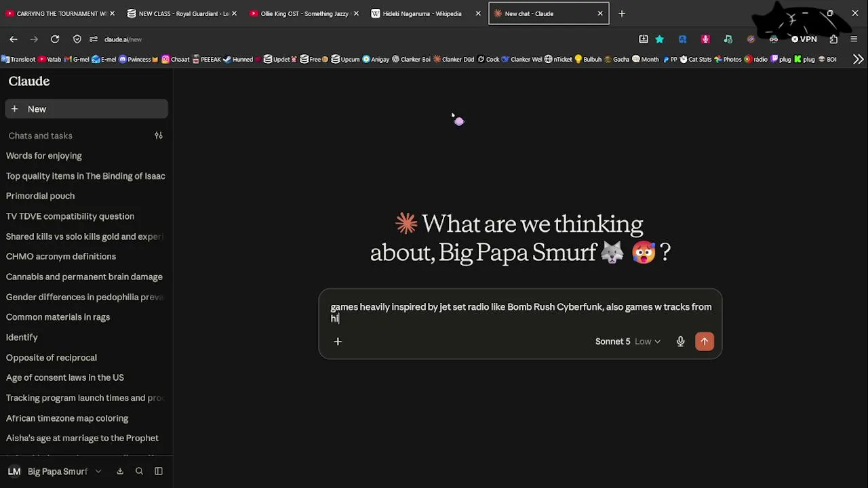
Task: Click the download icon in sidebar footer
Action: coord(120,472)
